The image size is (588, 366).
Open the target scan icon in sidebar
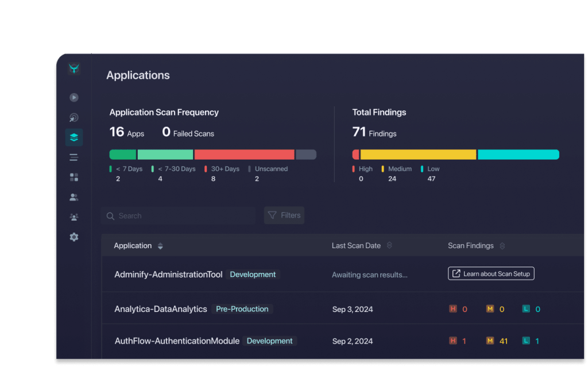(x=73, y=118)
